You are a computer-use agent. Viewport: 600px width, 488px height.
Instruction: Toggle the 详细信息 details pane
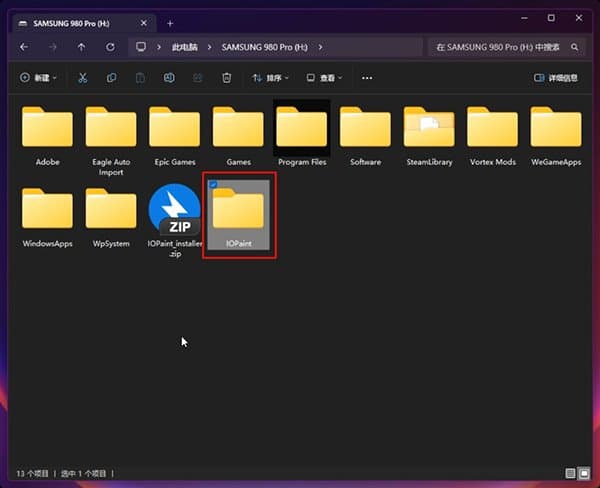pyautogui.click(x=556, y=78)
